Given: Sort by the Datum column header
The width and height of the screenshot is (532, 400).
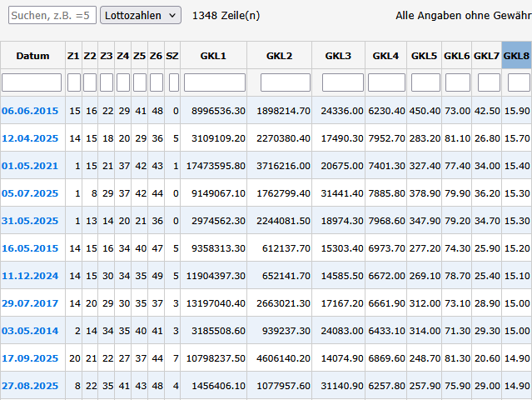Looking at the screenshot, I should click(32, 55).
